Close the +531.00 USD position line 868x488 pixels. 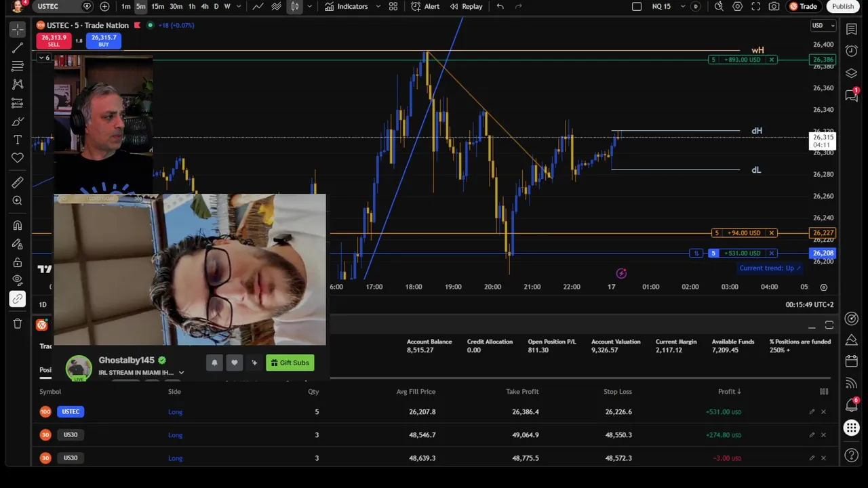click(x=771, y=253)
